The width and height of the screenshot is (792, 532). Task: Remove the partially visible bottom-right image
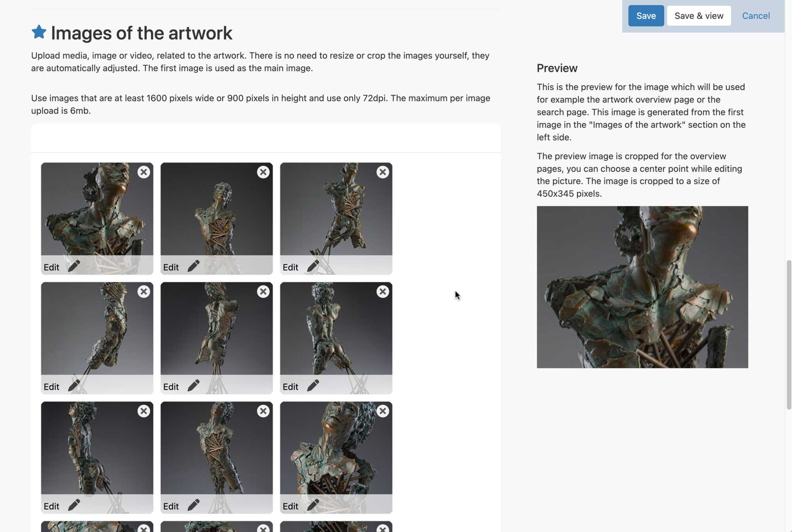[383, 528]
